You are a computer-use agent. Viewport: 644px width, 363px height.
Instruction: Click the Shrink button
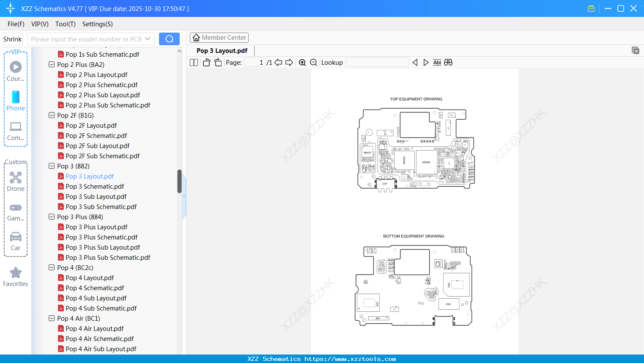point(12,38)
